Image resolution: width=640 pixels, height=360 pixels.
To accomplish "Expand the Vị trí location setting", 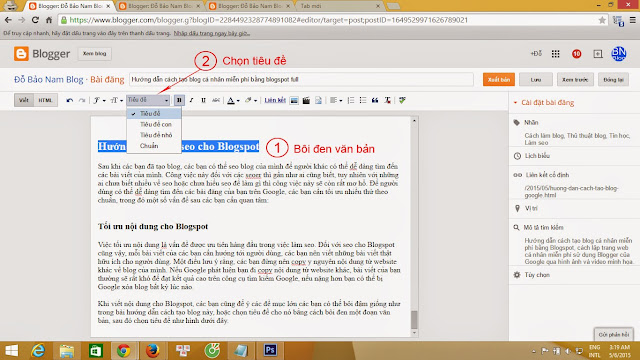I will 526,208.
